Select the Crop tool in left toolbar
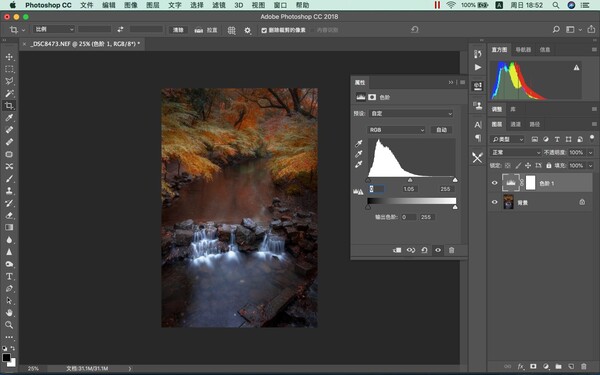Viewport: 600px width, 375px height. pyautogui.click(x=9, y=106)
